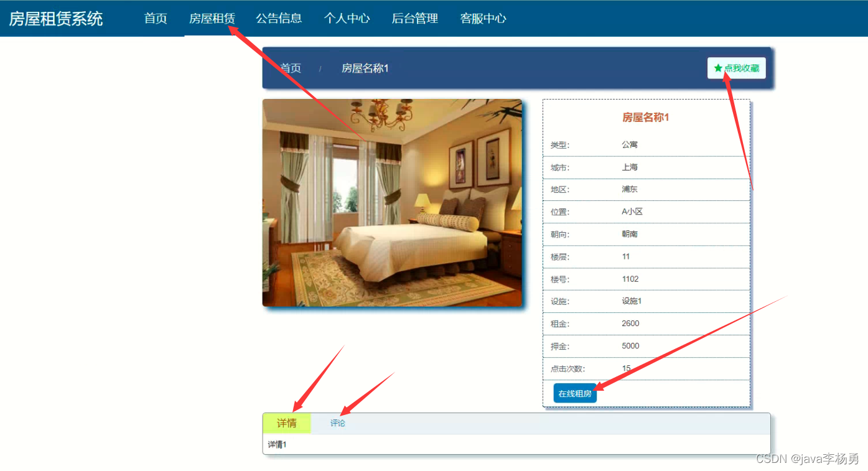Viewport: 868px width, 471px height.
Task: Switch to the 评论 comments tab
Action: pyautogui.click(x=338, y=423)
